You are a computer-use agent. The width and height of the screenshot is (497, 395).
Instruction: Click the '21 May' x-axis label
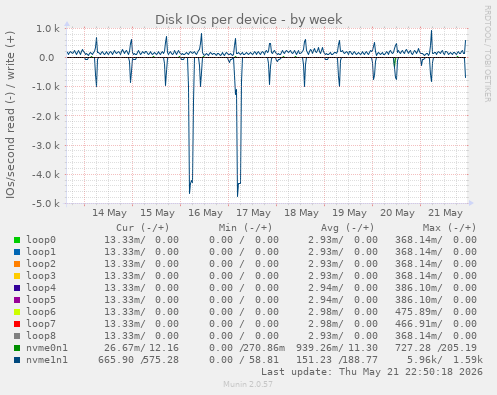[445, 213]
